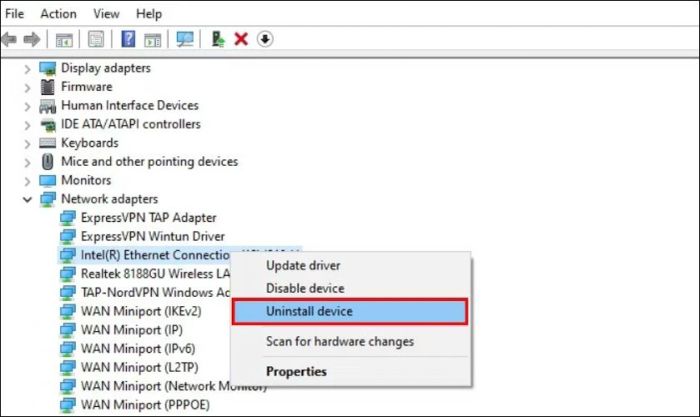Open the View menu
Viewport: 700px width, 417px height.
106,14
